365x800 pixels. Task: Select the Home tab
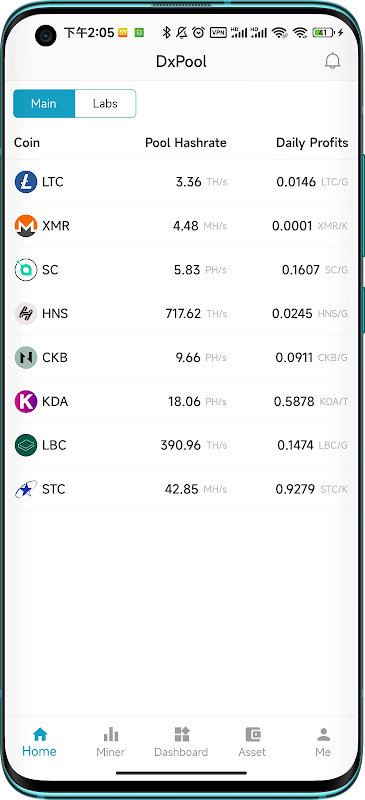click(39, 742)
